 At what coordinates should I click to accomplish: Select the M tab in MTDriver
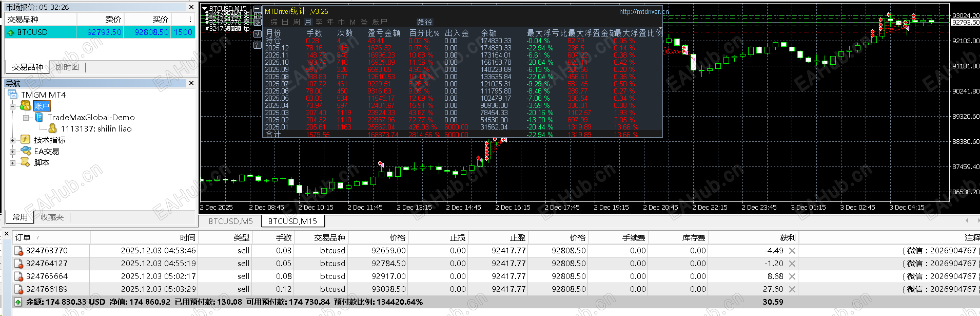pyautogui.click(x=353, y=22)
